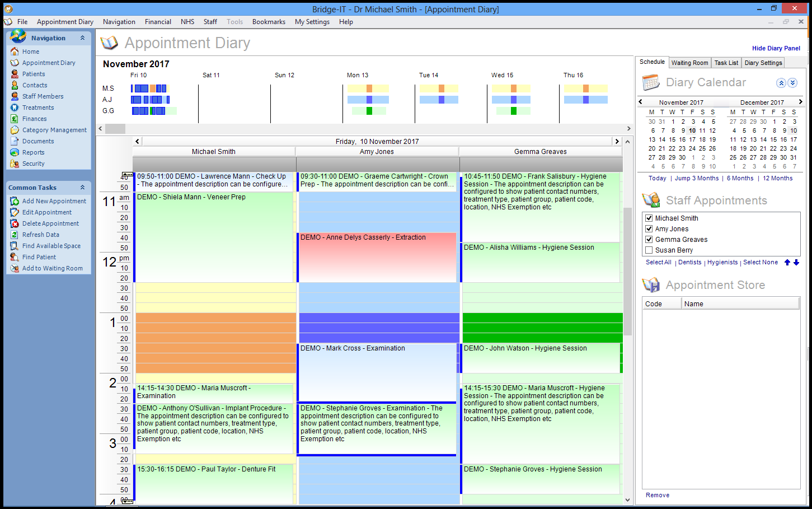Click the 12 Months link
Image resolution: width=812 pixels, height=509 pixels.
[x=778, y=178]
